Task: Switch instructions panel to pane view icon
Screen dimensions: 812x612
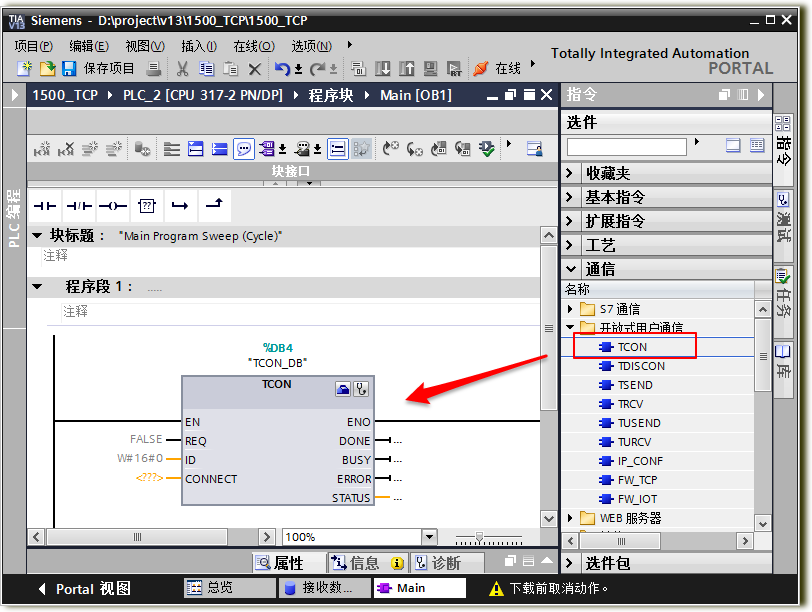Action: pos(733,145)
